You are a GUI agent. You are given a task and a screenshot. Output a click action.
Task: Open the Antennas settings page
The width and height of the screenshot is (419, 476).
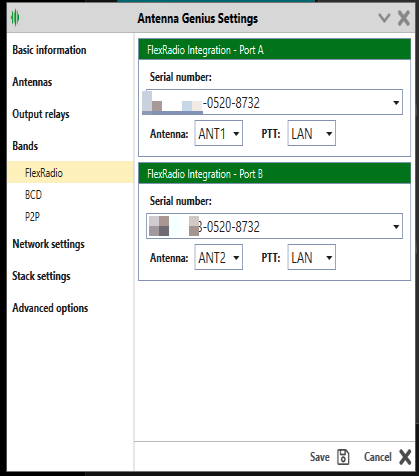32,82
